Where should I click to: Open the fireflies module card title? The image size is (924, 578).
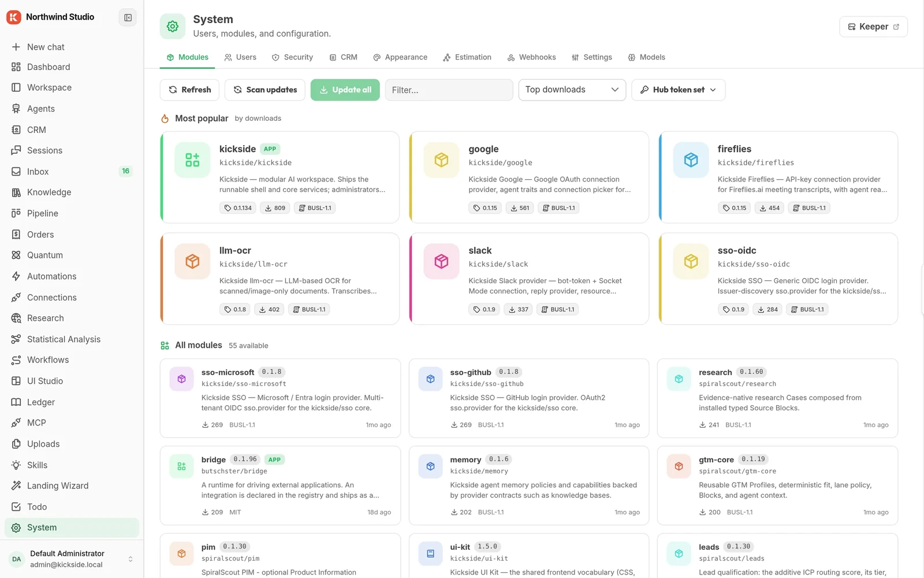pyautogui.click(x=734, y=149)
